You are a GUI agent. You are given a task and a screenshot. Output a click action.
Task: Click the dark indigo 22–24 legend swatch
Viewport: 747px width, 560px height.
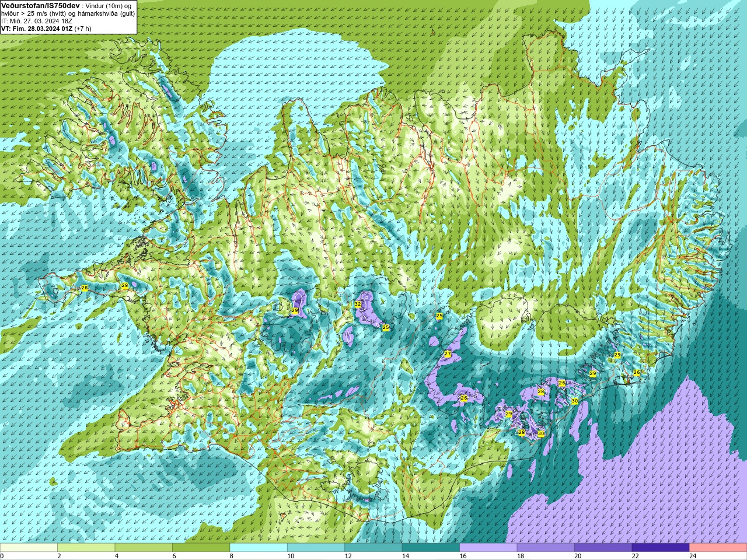tap(661, 548)
